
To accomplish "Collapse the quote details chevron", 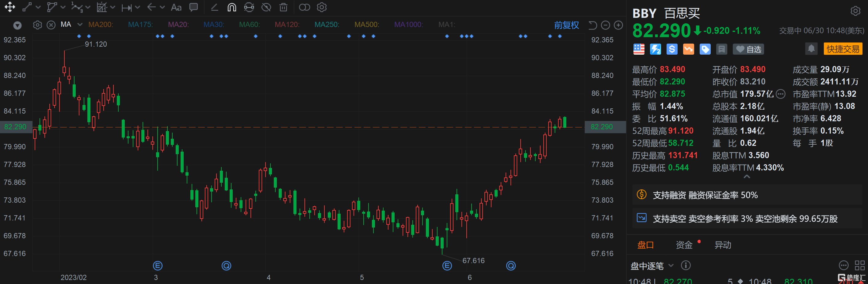I will pyautogui.click(x=747, y=177).
